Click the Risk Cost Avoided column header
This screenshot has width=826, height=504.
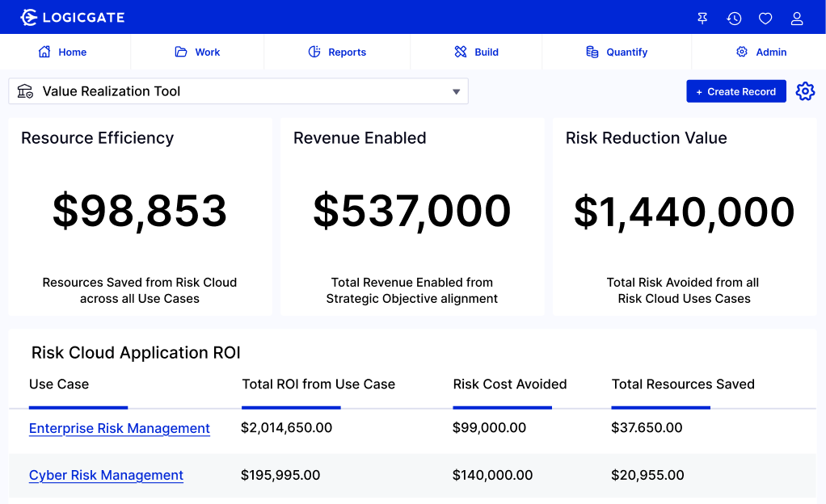pos(509,384)
